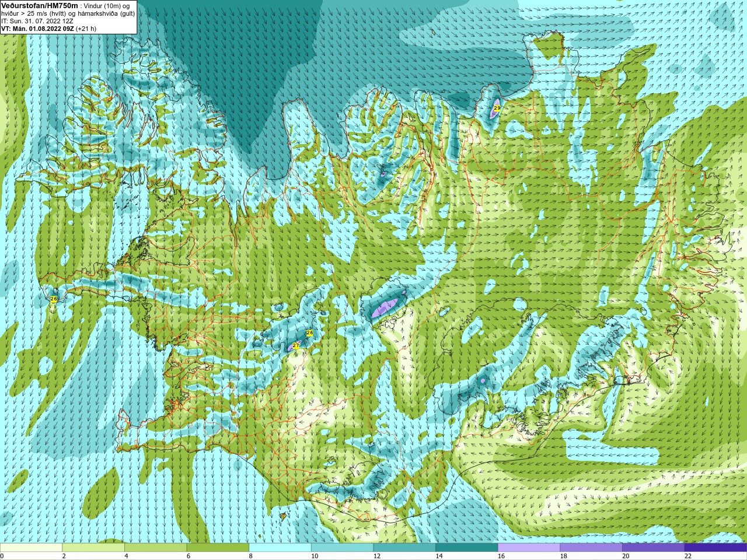Pick the 12–14 m/s teal legend swatch
The width and height of the screenshot is (747, 560).
point(404,548)
